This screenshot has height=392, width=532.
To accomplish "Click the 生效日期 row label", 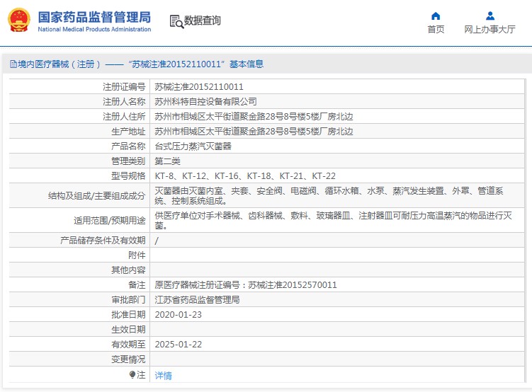I will coord(129,330).
